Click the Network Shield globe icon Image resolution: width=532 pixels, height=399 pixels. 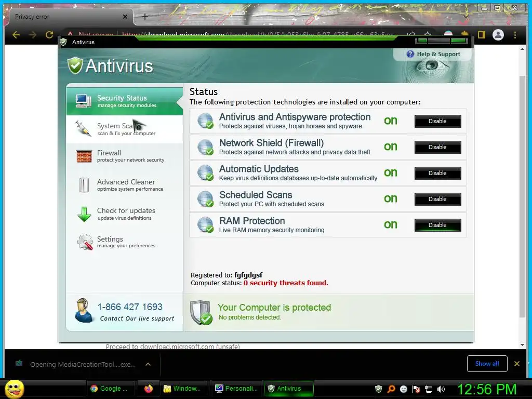click(x=205, y=147)
